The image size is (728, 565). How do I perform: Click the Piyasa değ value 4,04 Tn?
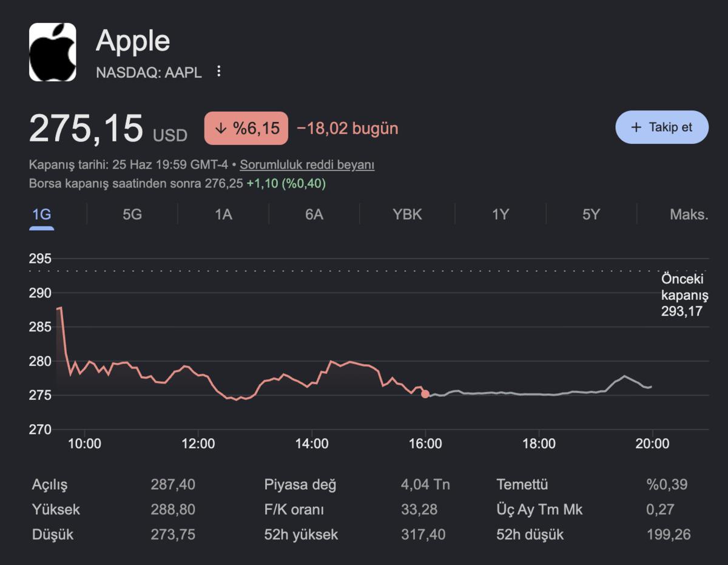pyautogui.click(x=425, y=485)
